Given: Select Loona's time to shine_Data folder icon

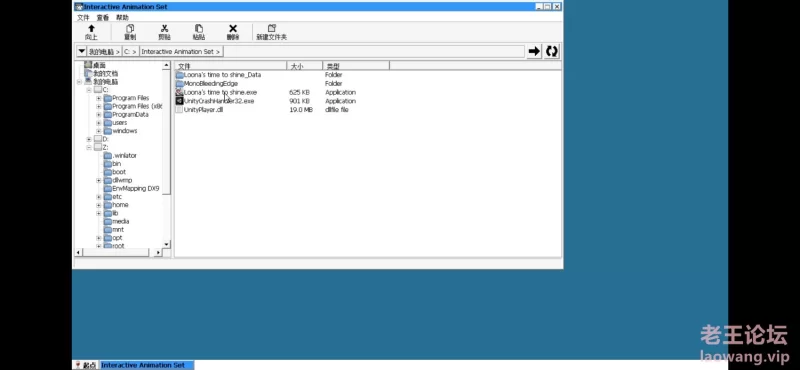Looking at the screenshot, I should pos(179,75).
